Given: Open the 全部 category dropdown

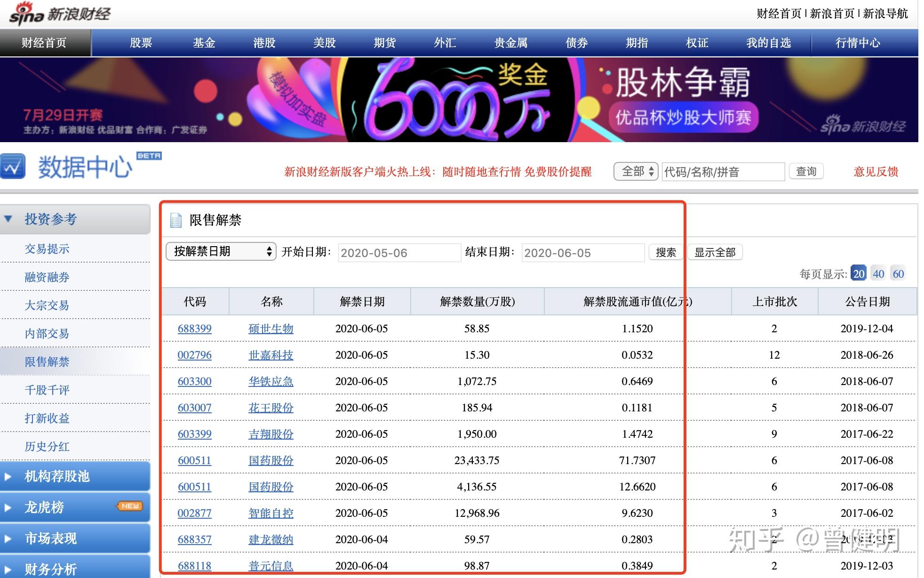Looking at the screenshot, I should pyautogui.click(x=636, y=171).
